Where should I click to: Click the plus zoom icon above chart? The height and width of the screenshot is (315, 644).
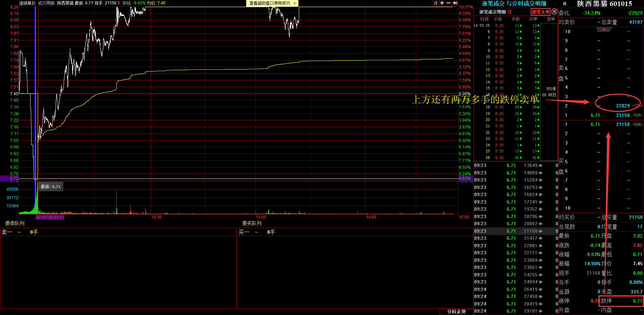click(x=442, y=3)
